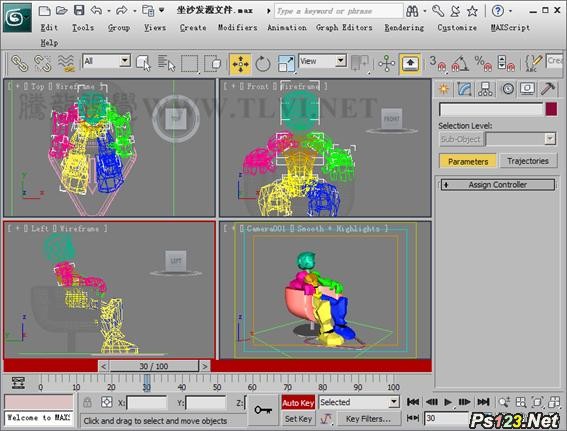Open the MAXScript menu
Screen dimensions: 567x431
coord(510,27)
